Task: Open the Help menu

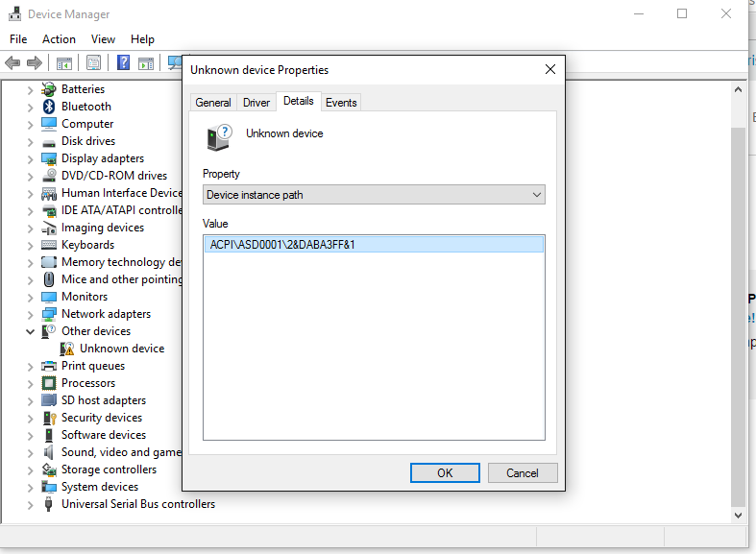Action: (142, 39)
